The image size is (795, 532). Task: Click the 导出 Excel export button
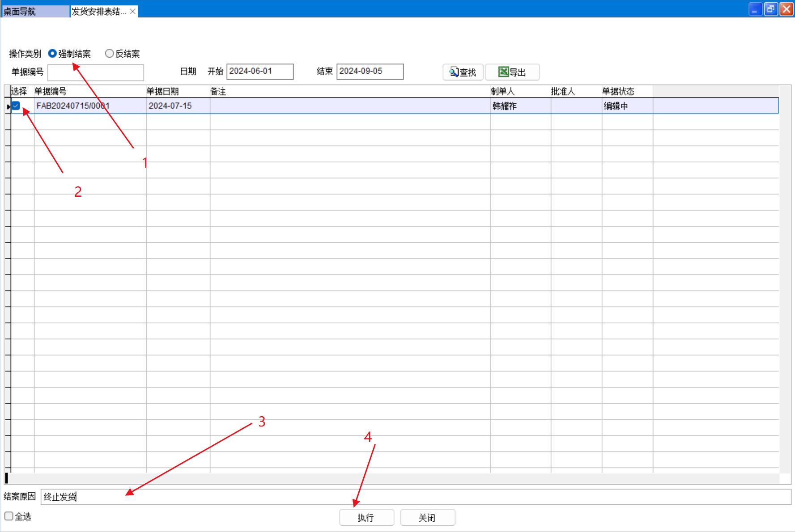pyautogui.click(x=512, y=72)
